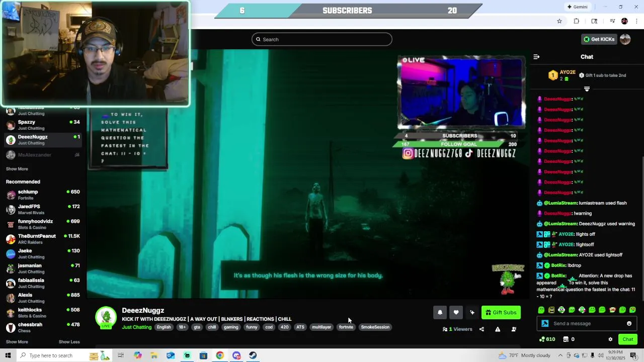The image size is (644, 362).
Task: Click Show Less under Recommended
Action: pos(69,342)
